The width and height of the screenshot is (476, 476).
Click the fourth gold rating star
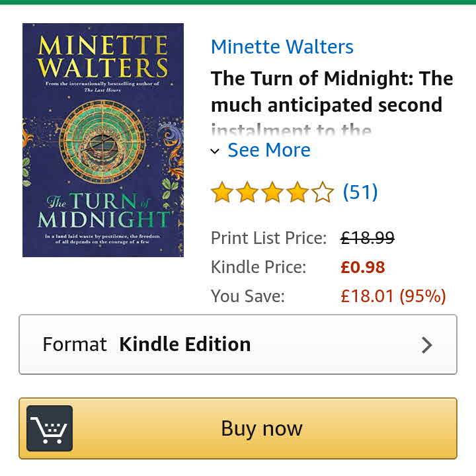tap(297, 193)
